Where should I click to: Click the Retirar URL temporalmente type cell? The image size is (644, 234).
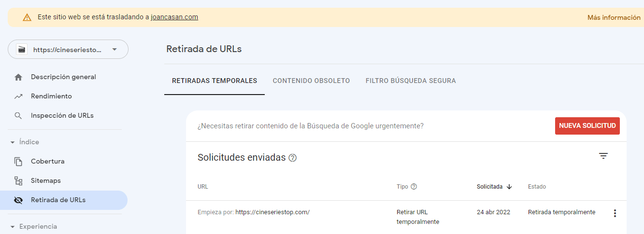coord(418,217)
